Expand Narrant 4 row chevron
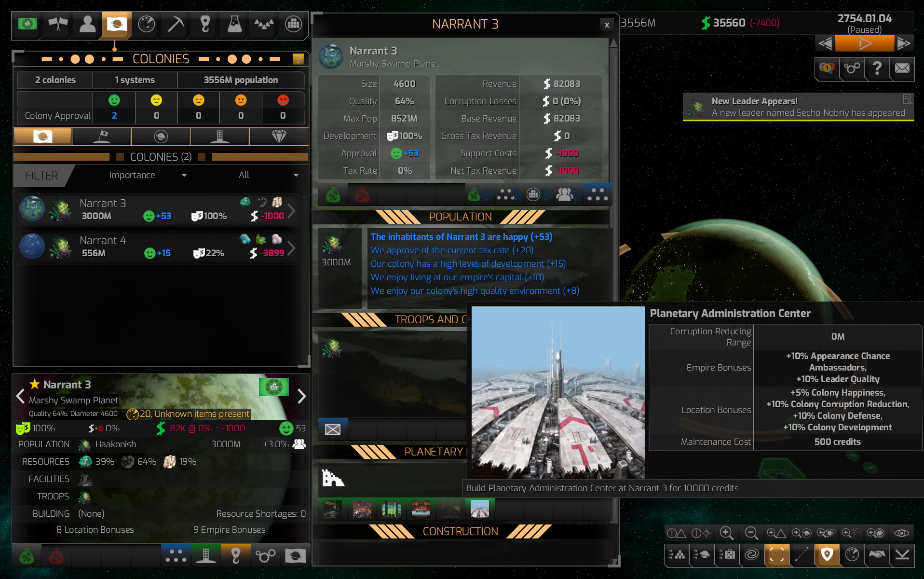Screen dimensions: 924x579 [x=292, y=248]
